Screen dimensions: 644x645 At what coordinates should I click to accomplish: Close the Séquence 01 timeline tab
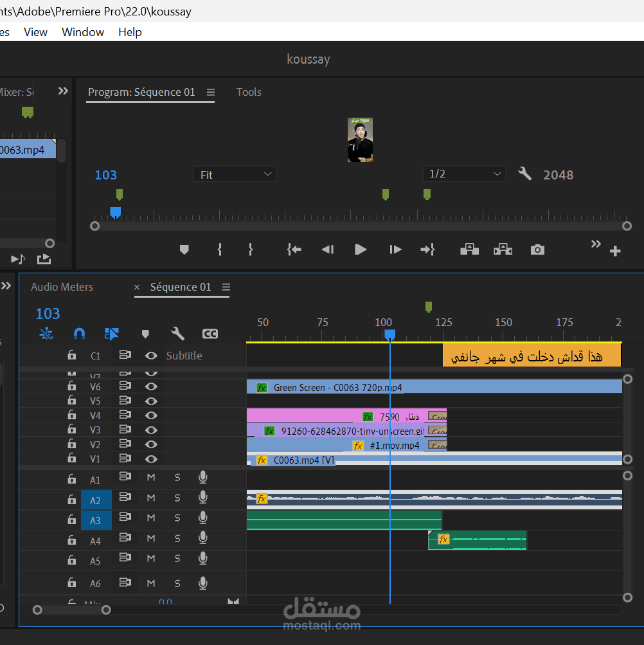click(137, 287)
